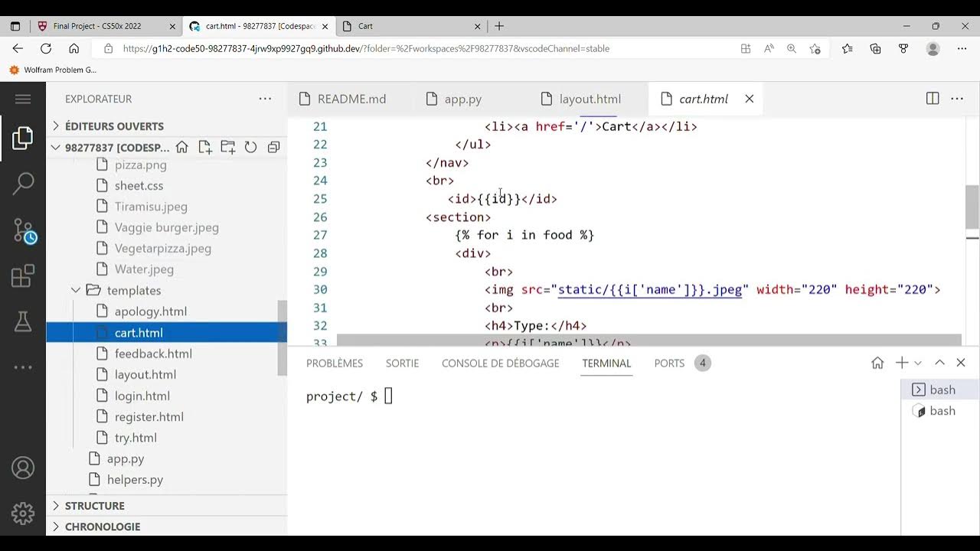Image resolution: width=980 pixels, height=551 pixels.
Task: Reload the browser page
Action: click(46, 48)
